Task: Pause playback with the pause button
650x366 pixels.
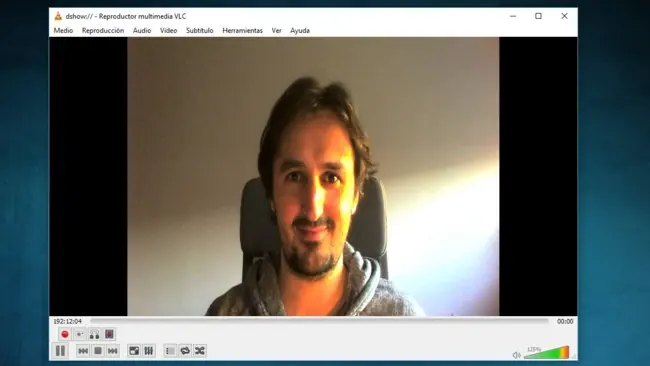Action: pyautogui.click(x=61, y=351)
